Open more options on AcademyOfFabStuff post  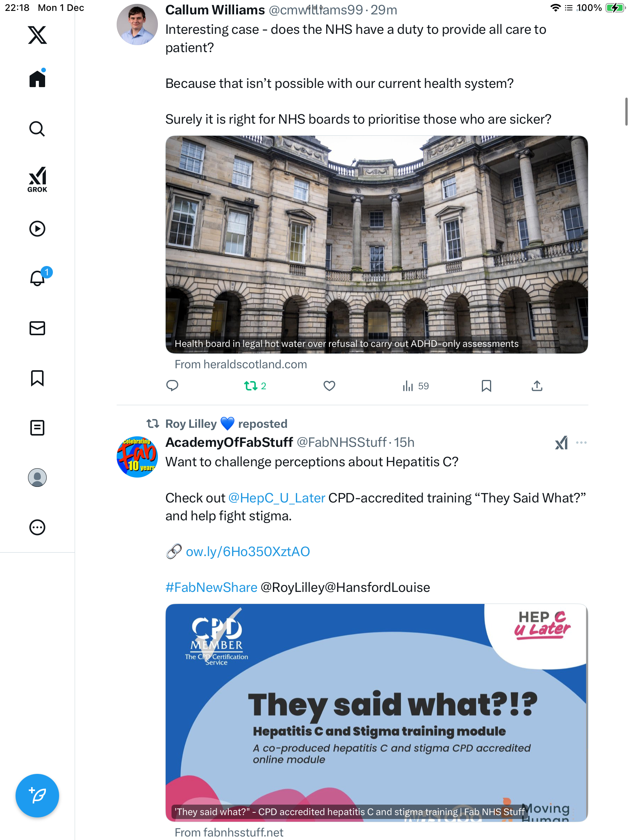point(581,443)
